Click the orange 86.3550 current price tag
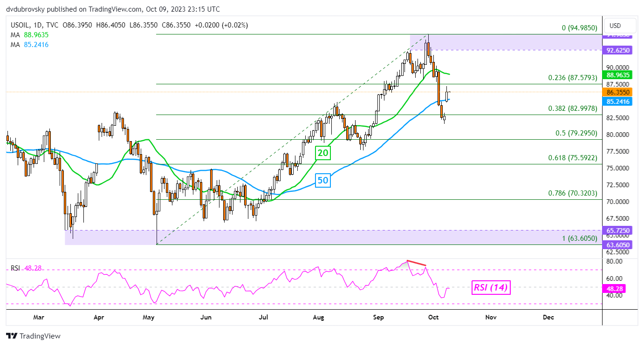644x346 pixels. coord(618,92)
